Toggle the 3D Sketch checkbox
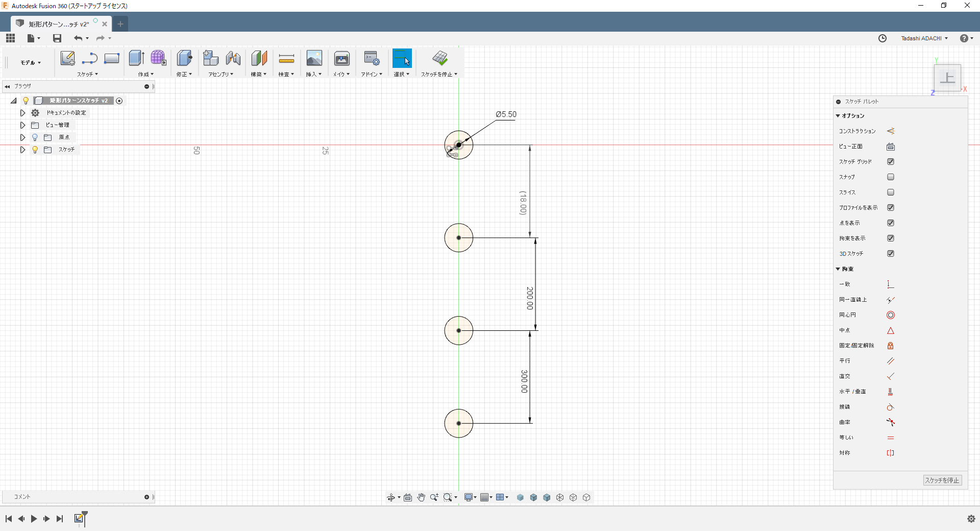 (x=891, y=254)
